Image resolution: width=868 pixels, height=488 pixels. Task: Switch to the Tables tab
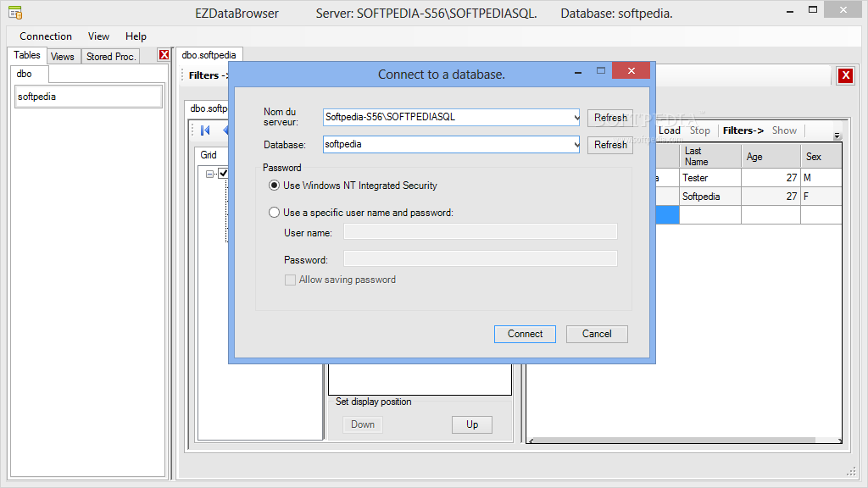point(27,55)
